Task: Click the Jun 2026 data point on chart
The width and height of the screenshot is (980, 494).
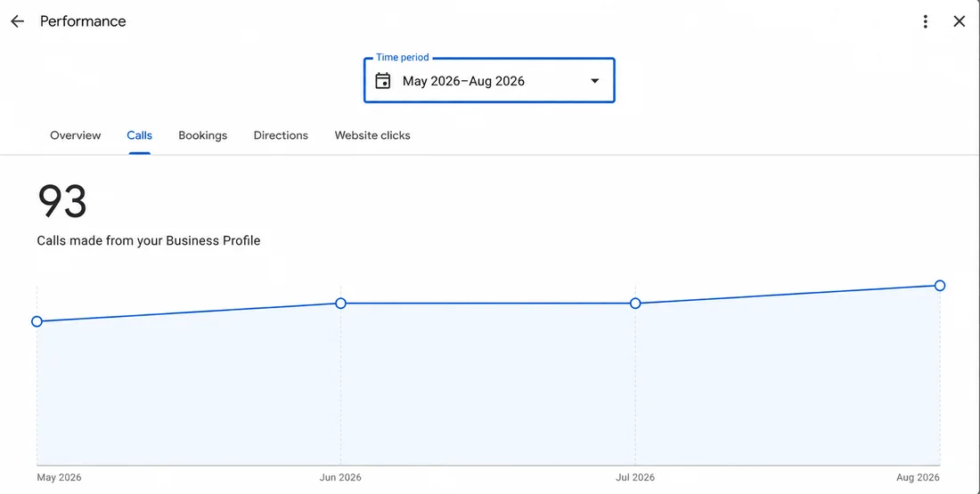Action: pyautogui.click(x=340, y=304)
